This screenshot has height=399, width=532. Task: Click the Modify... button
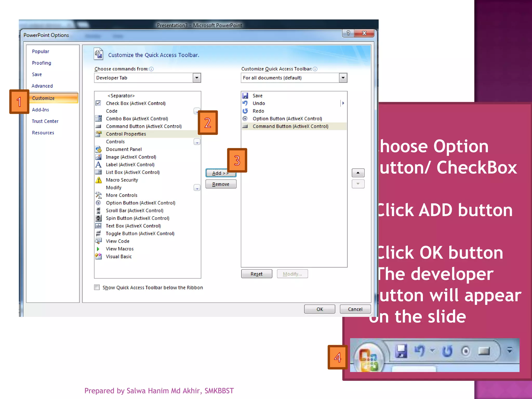(x=292, y=274)
